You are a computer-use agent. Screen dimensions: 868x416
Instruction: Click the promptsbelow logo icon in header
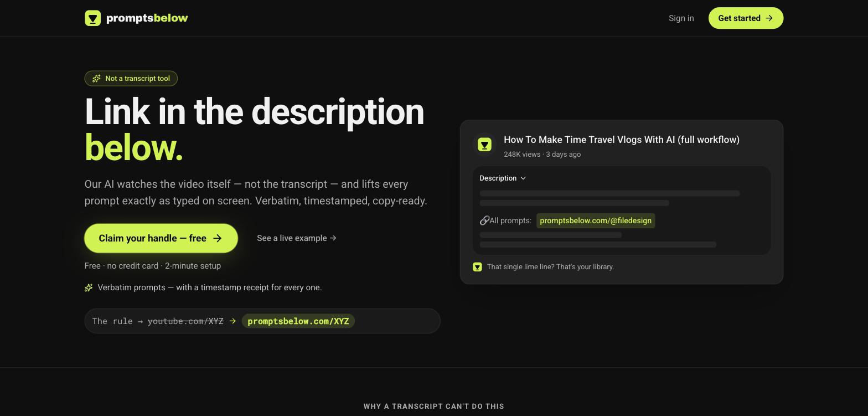click(x=92, y=18)
